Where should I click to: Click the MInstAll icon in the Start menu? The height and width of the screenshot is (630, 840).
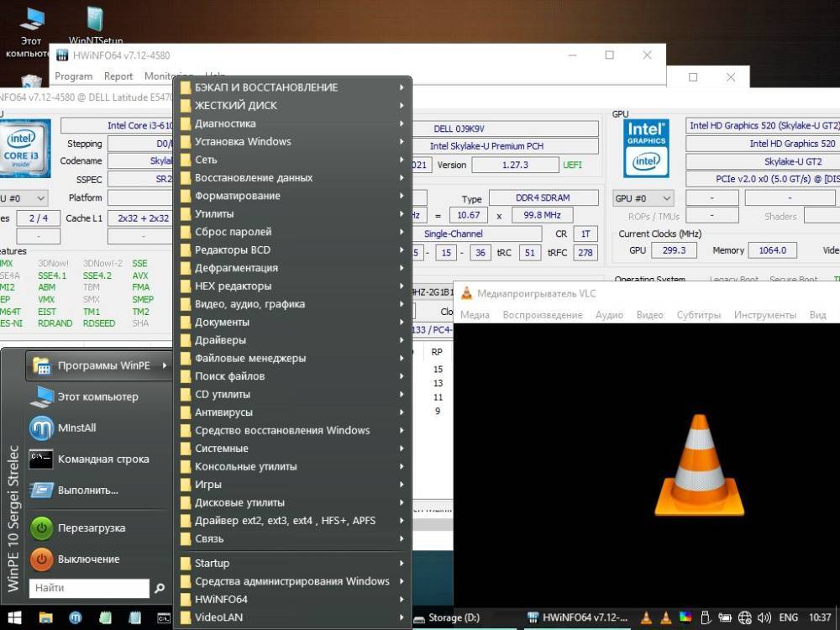41,428
